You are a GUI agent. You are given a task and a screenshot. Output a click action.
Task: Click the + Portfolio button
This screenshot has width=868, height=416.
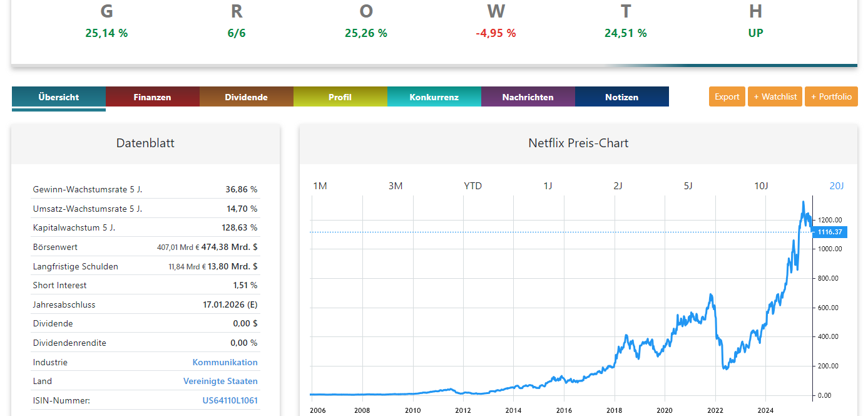click(831, 96)
